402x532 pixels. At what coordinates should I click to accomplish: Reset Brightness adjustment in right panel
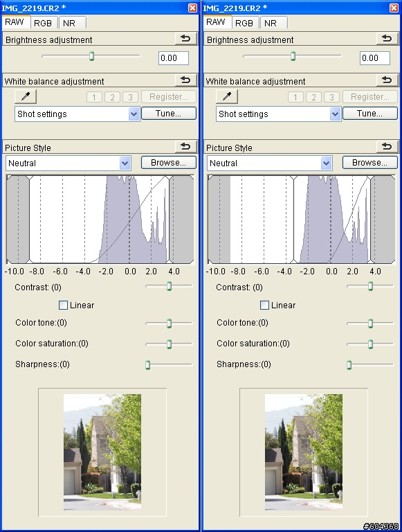[387, 39]
